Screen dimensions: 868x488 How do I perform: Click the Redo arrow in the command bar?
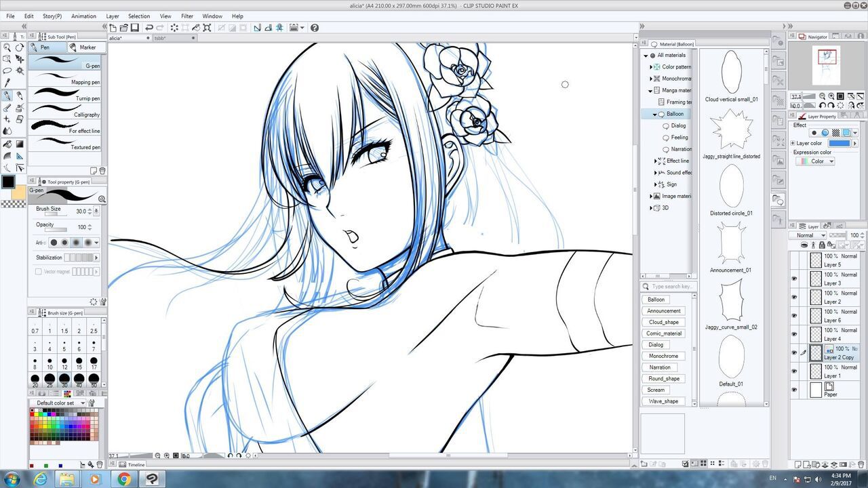click(x=160, y=28)
